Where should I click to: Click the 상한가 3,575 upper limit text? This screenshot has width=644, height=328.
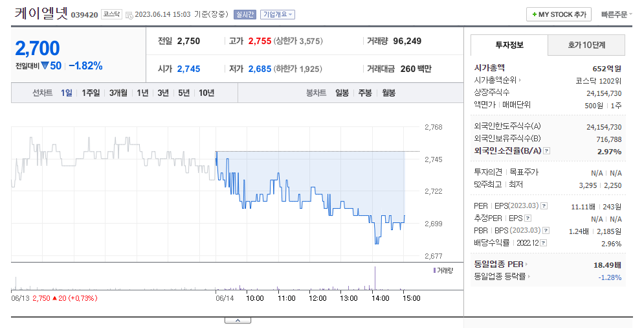pos(298,41)
